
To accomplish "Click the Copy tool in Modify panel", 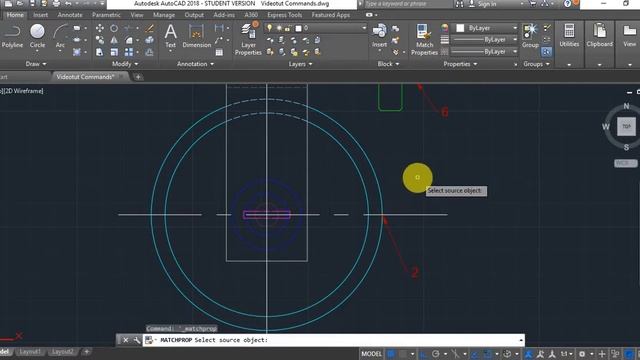I will pos(100,40).
